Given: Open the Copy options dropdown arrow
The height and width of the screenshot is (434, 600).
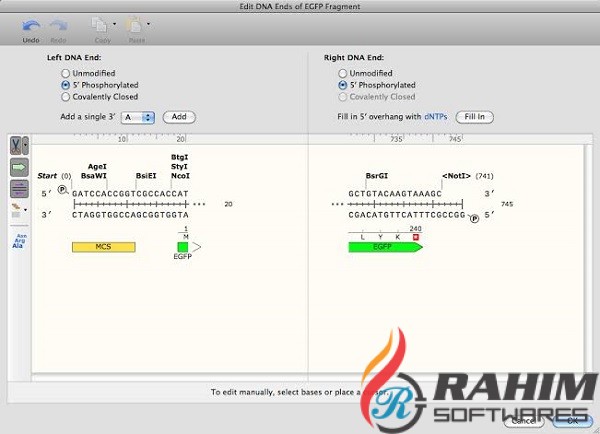Looking at the screenshot, I should 114,24.
